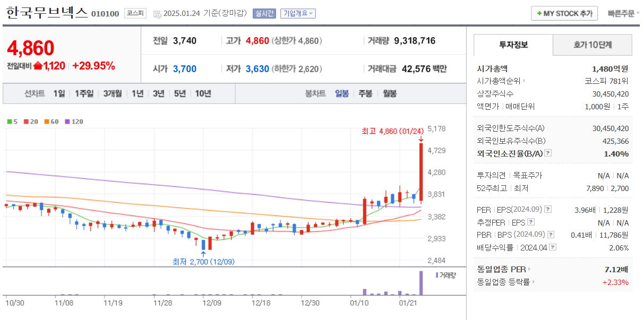Select the 3개월 line chart period
644x320 pixels.
(x=113, y=93)
